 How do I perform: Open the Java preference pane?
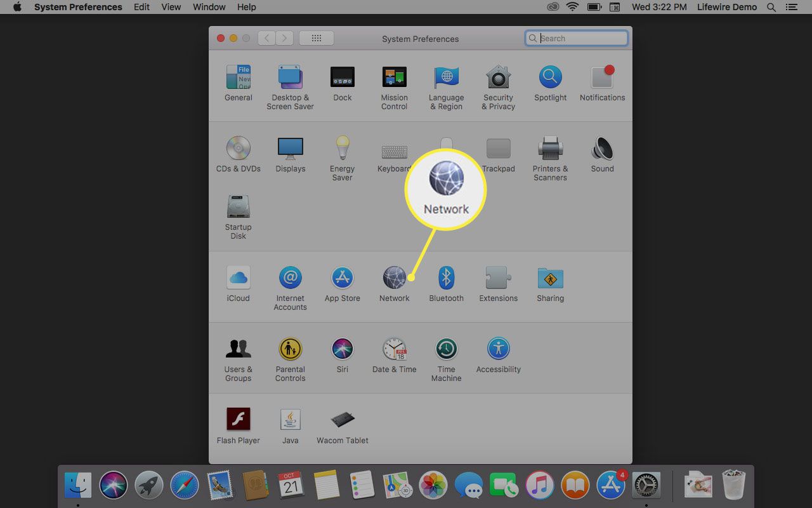(x=291, y=426)
